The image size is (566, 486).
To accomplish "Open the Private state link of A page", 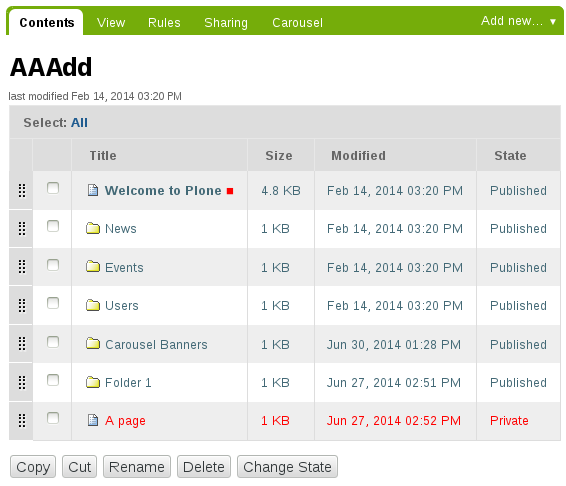I will point(509,421).
